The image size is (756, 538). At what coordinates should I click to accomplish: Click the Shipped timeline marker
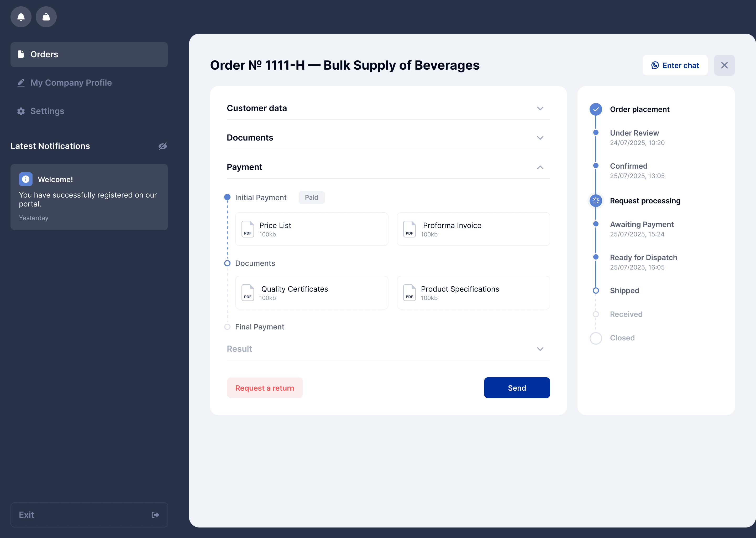[595, 291]
